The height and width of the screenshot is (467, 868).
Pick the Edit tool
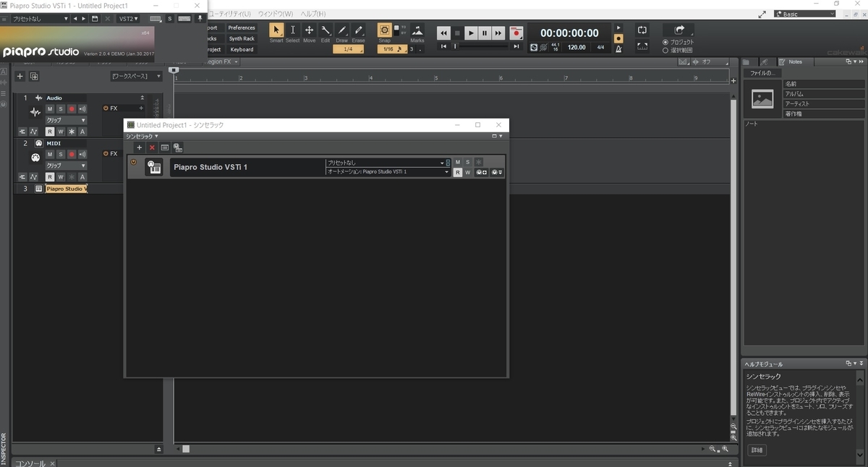pyautogui.click(x=325, y=30)
